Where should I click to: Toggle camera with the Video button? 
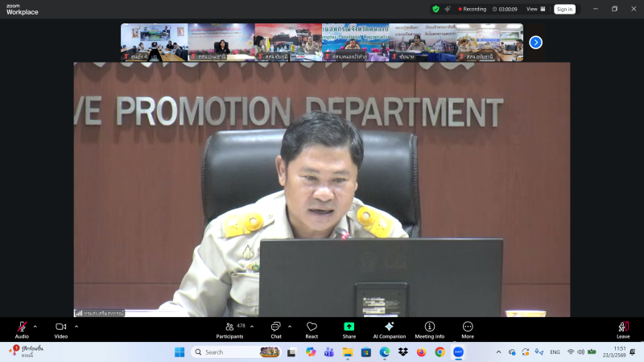[x=60, y=328]
